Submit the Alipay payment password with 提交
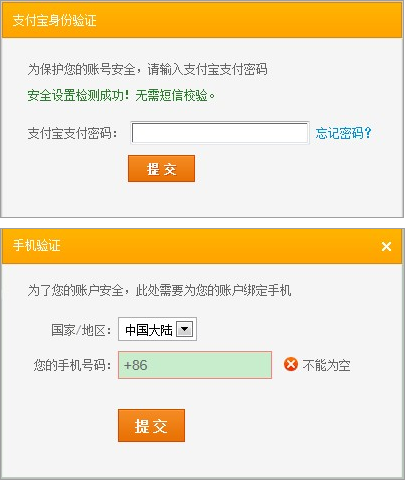Image resolution: width=406 pixels, height=484 pixels. click(x=161, y=169)
